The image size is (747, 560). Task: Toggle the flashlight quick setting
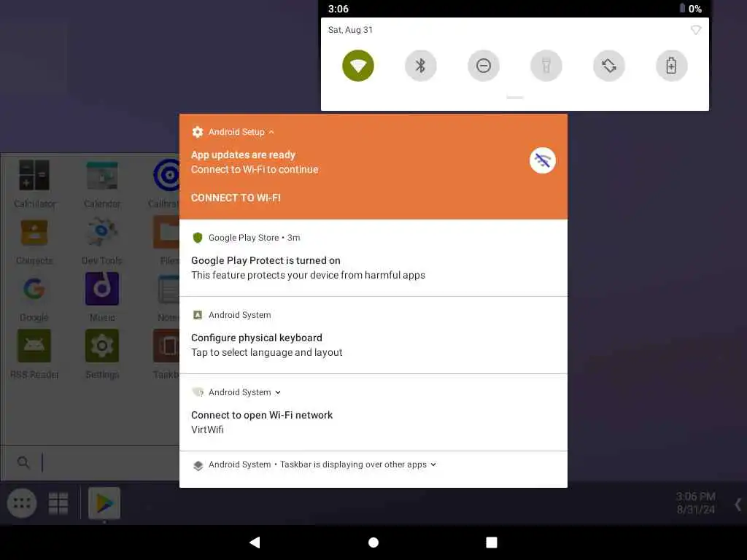[x=546, y=66]
